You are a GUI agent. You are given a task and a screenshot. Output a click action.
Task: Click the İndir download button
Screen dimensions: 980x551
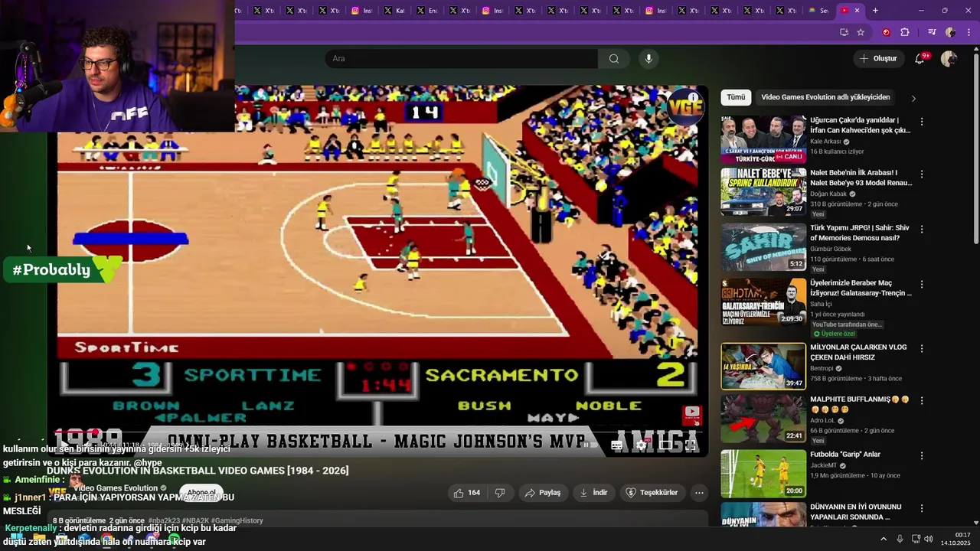(x=593, y=493)
